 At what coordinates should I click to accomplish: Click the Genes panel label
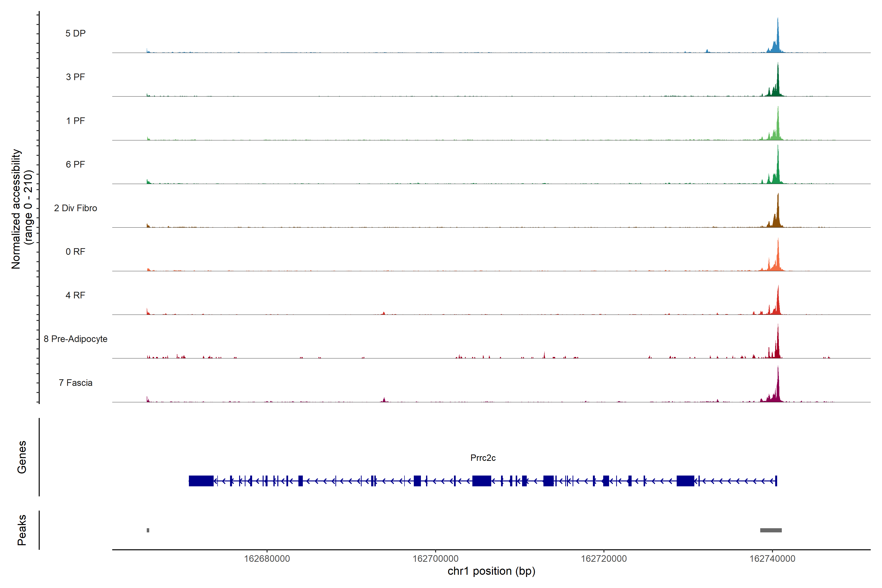(x=22, y=457)
